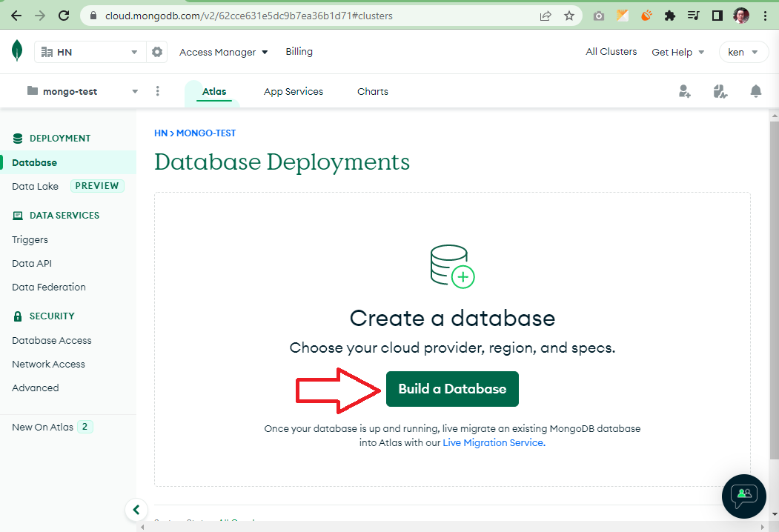Open the mongo-test project options menu

(157, 90)
